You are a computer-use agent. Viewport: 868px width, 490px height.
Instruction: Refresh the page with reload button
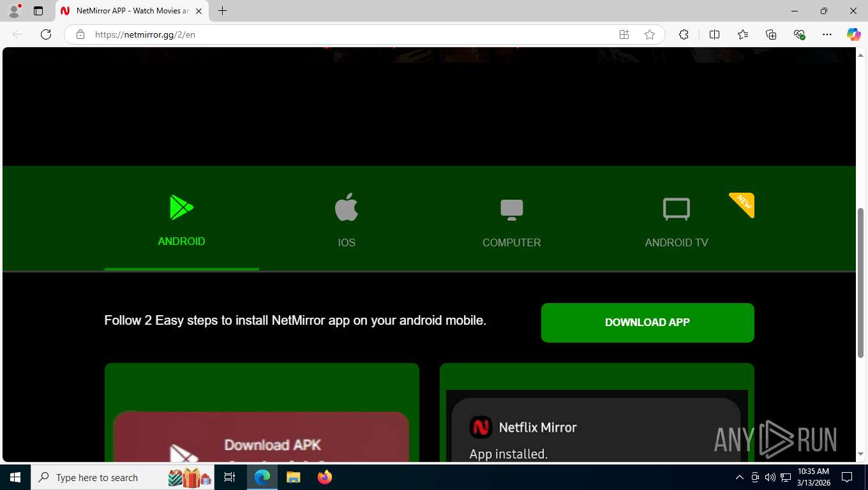(46, 34)
